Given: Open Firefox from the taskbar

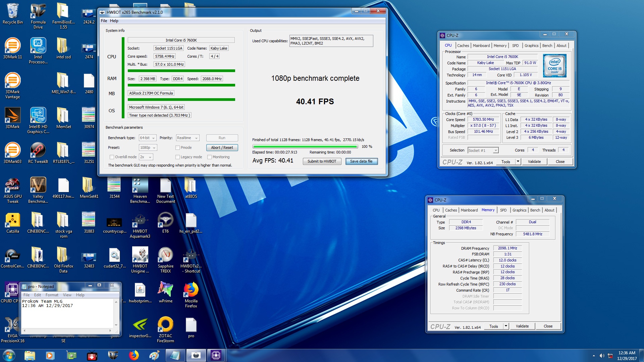Looking at the screenshot, I should [x=134, y=355].
